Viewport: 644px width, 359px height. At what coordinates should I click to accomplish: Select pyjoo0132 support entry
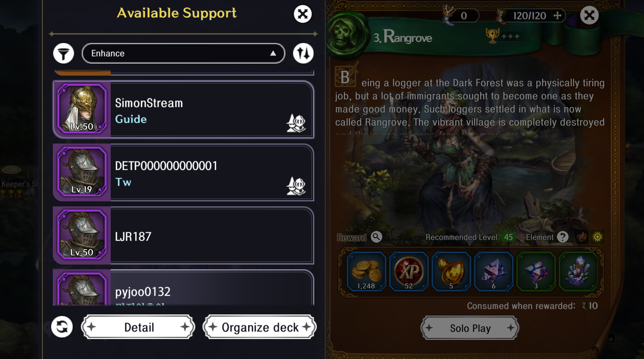point(183,288)
